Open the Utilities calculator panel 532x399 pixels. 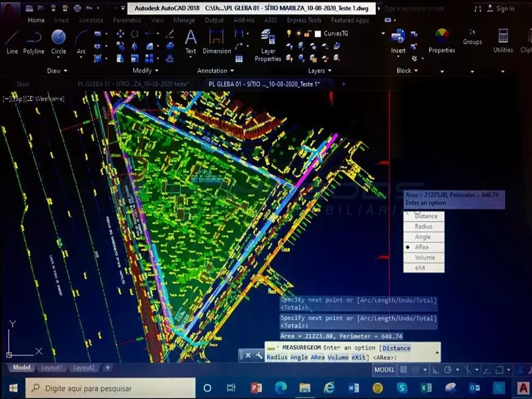tap(503, 38)
